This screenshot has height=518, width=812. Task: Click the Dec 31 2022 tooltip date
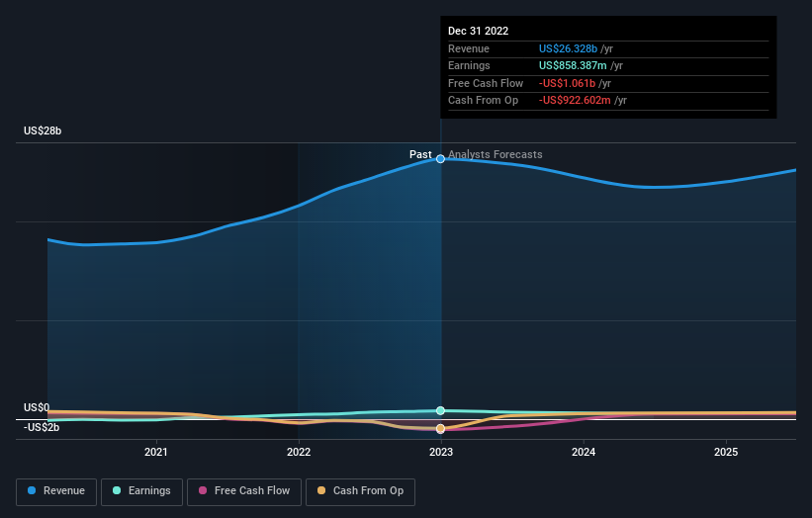(x=478, y=31)
